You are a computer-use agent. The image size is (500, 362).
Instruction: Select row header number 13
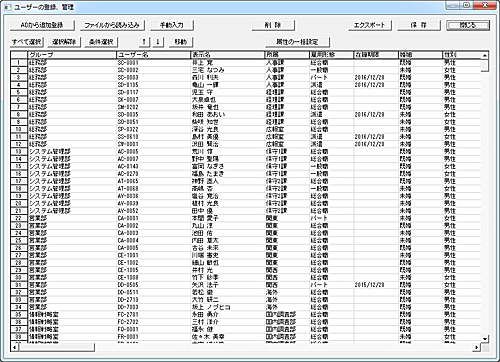(x=19, y=151)
